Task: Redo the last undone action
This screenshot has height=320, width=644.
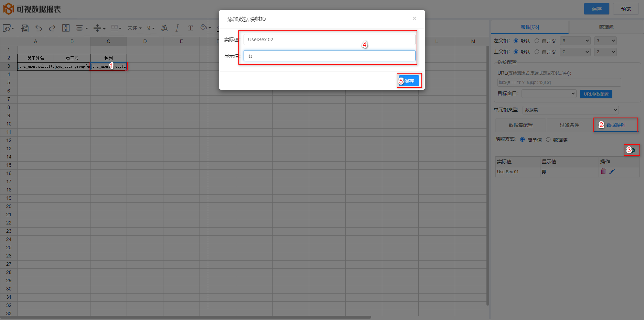Action: click(x=52, y=28)
